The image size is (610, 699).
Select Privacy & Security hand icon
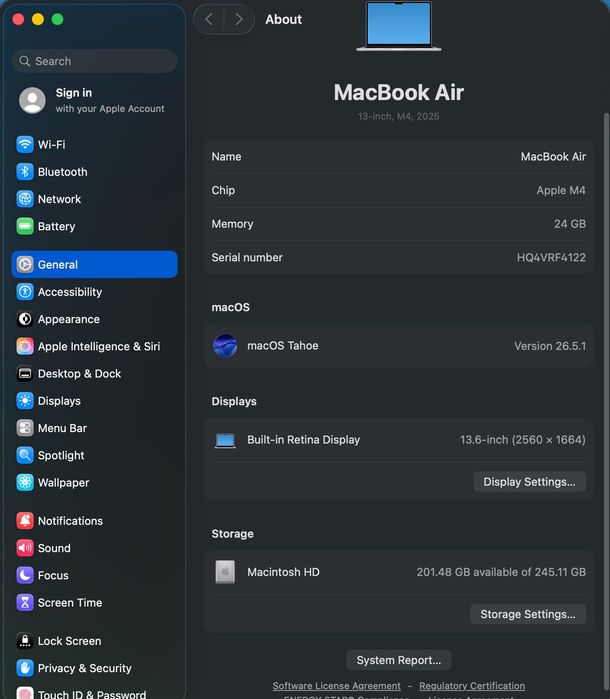(25, 668)
